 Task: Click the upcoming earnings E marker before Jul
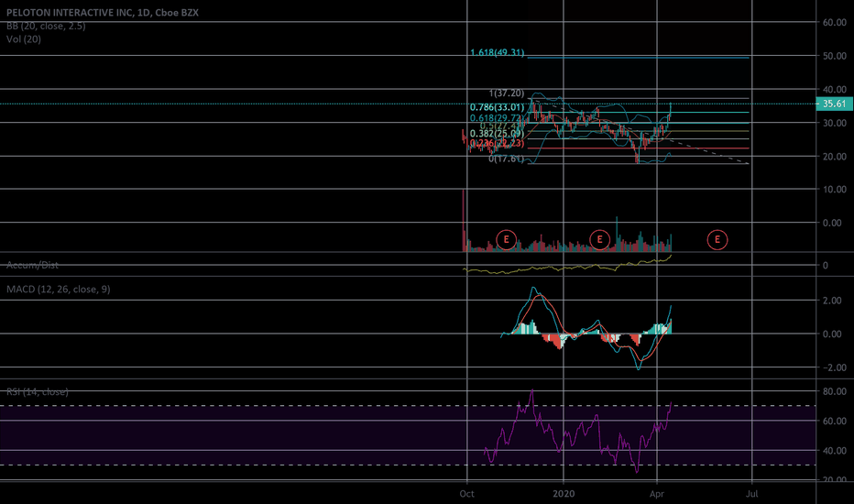(717, 240)
